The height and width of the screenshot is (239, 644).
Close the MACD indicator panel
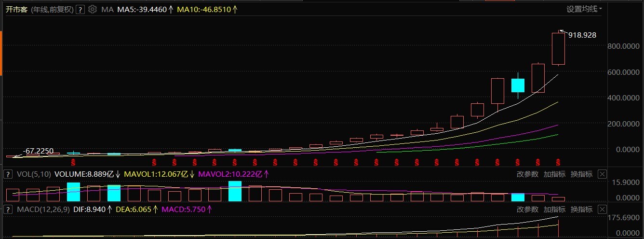click(602, 210)
